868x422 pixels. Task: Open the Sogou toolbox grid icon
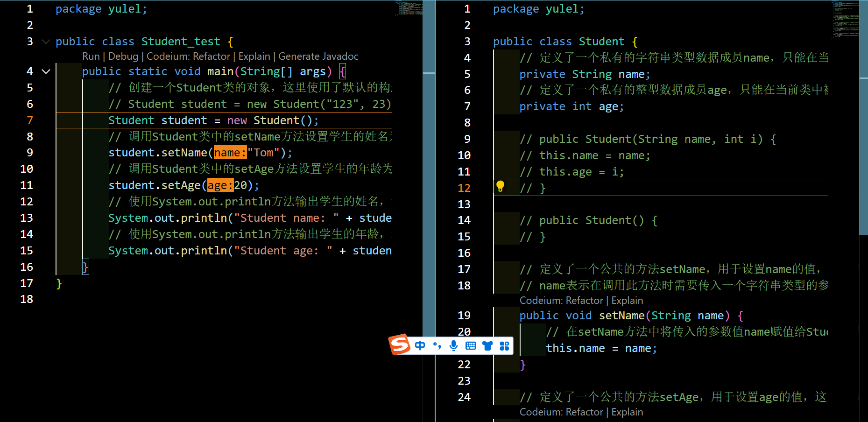(504, 345)
